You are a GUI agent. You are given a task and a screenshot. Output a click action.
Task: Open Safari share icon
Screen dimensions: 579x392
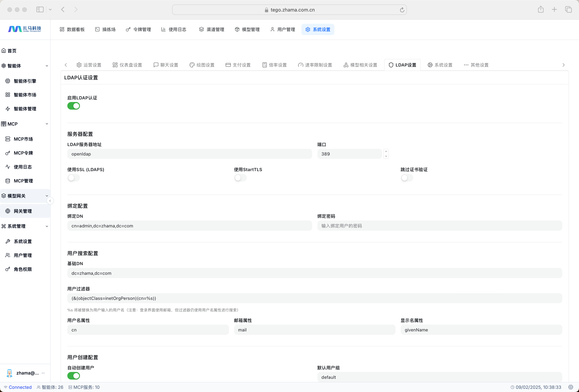540,9
